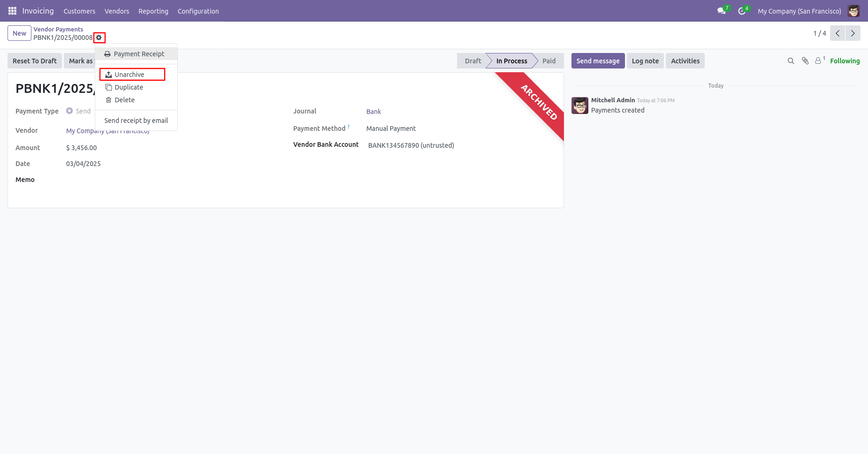Open the conversations chat icon with badge 7
The width and height of the screenshot is (868, 454).
[722, 11]
